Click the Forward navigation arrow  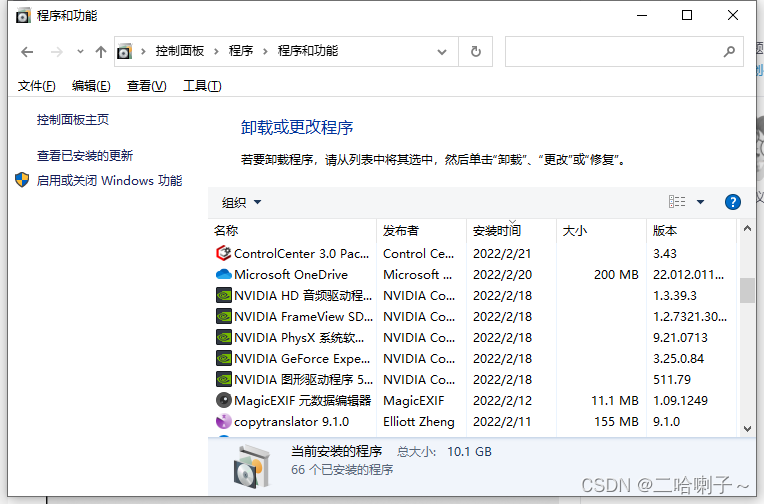click(x=57, y=52)
